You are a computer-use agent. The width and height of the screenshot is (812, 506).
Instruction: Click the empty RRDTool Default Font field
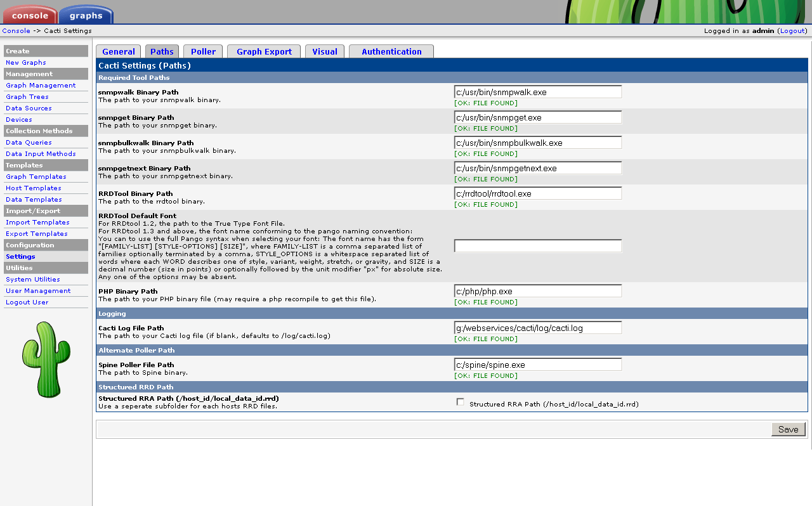point(538,246)
